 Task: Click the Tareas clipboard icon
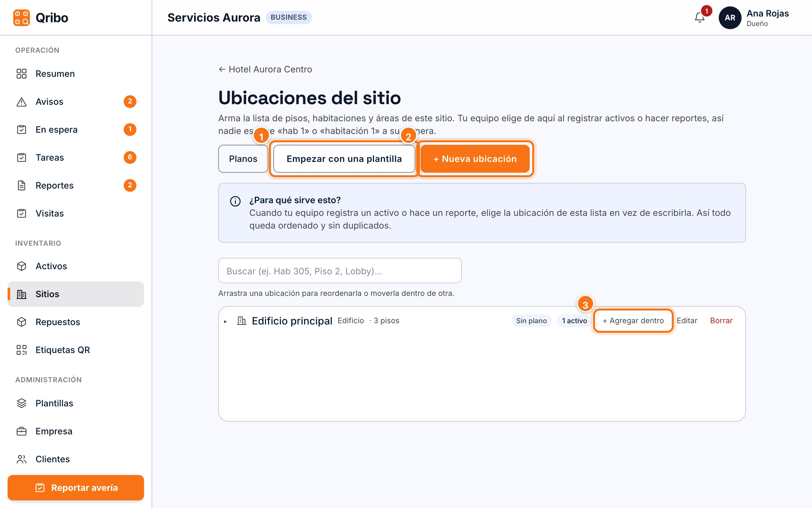pyautogui.click(x=22, y=157)
